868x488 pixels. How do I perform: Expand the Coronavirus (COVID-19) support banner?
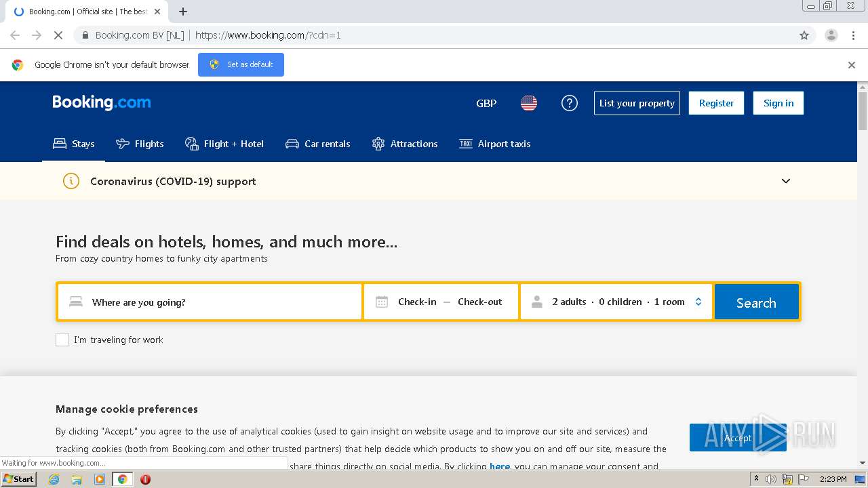click(x=786, y=181)
